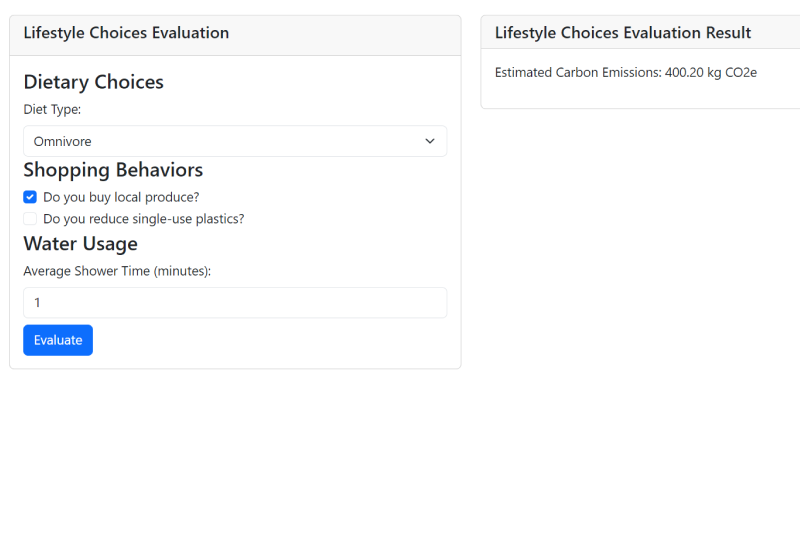Click the Estimated Carbon Emissions result text
Viewport: 800px width, 550px height.
(x=578, y=73)
